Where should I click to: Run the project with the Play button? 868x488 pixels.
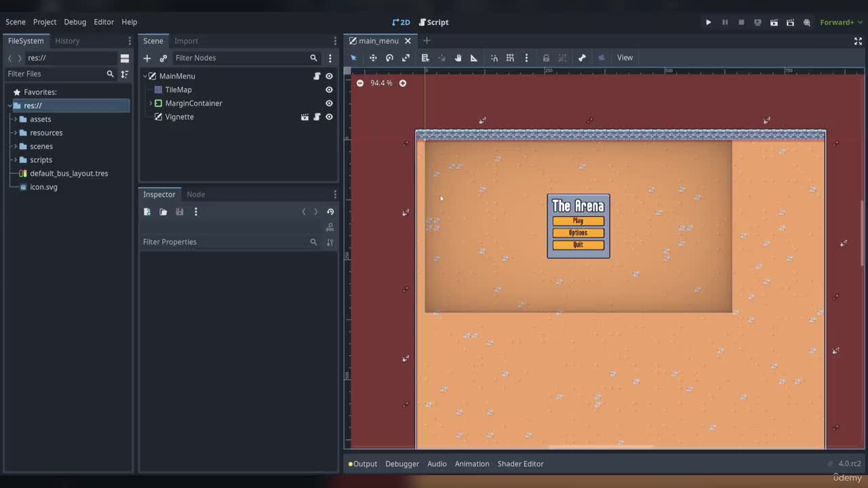[x=709, y=22]
